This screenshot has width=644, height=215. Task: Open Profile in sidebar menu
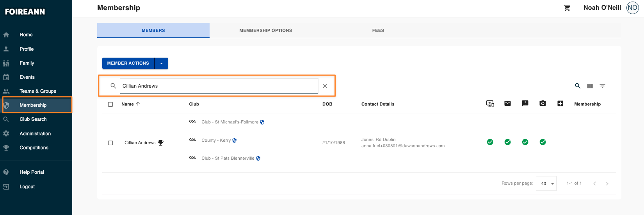27,49
